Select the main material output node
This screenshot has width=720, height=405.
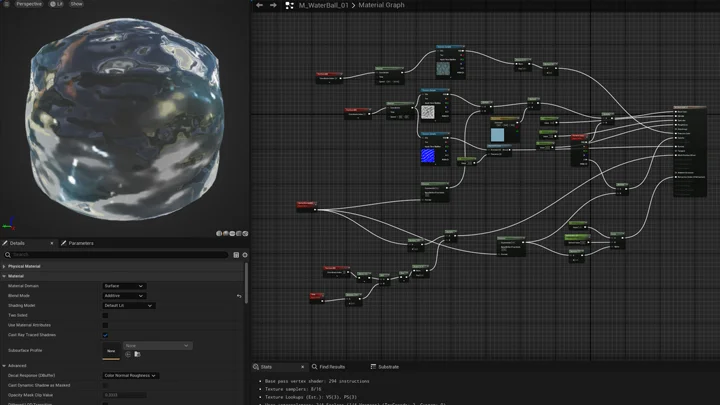[x=690, y=152]
